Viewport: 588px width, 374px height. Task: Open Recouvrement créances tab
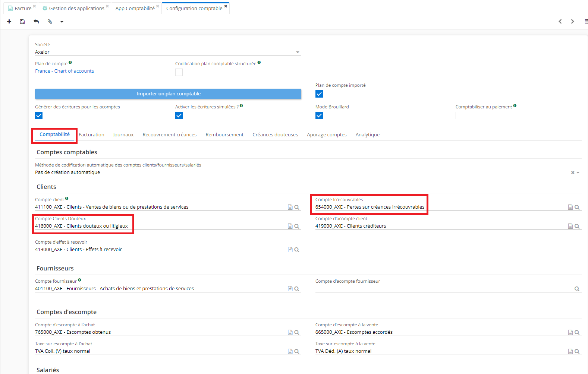click(x=170, y=135)
